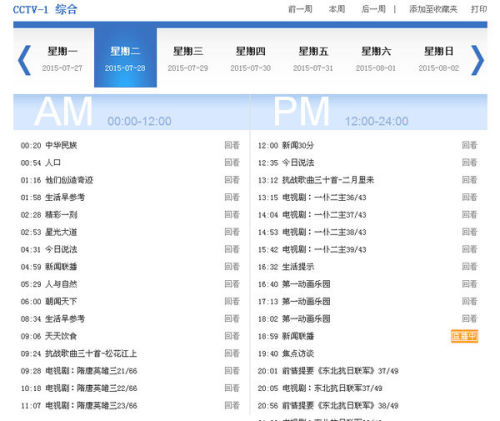Screen dimensions: 500x421
Task: Click 回看 for 08:34 生活早参考
Action: (232, 318)
